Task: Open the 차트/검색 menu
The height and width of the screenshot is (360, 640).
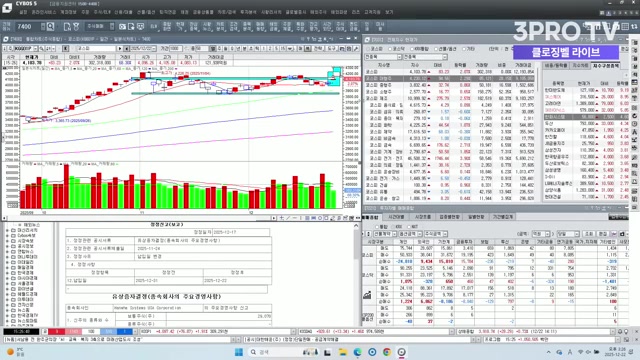Action: tap(227, 12)
